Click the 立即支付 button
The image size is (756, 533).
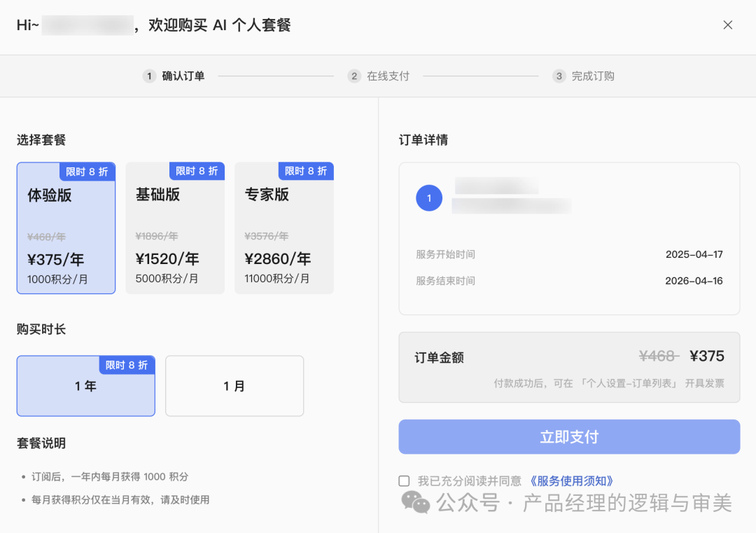click(x=569, y=436)
